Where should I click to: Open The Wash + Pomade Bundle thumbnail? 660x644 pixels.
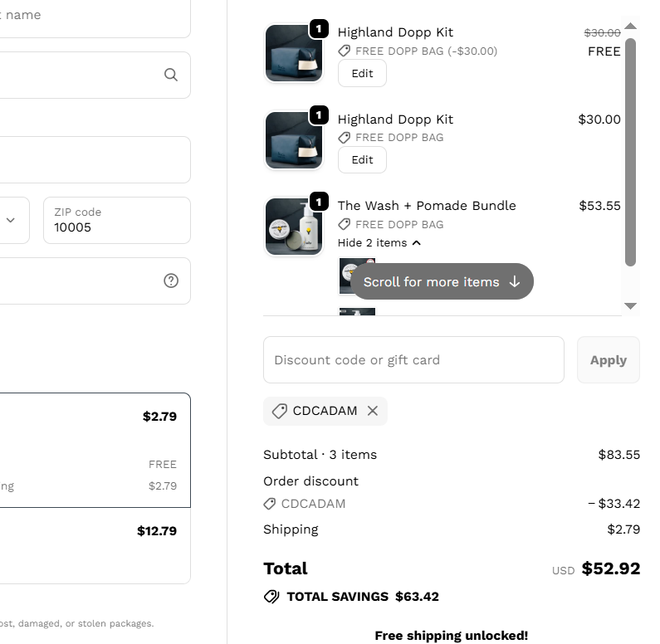click(x=293, y=227)
